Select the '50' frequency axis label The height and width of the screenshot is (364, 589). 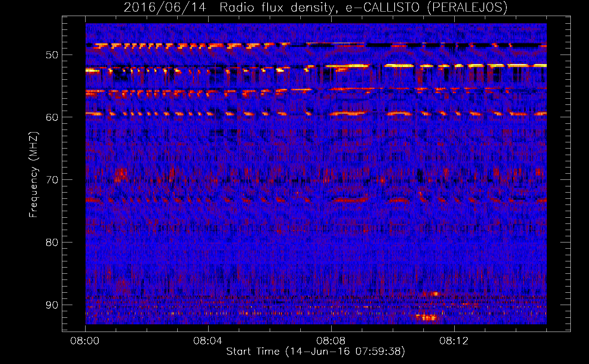[x=52, y=55]
